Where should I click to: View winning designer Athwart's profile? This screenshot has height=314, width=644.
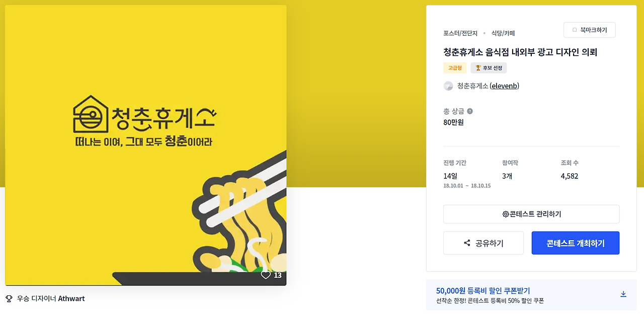[71, 299]
